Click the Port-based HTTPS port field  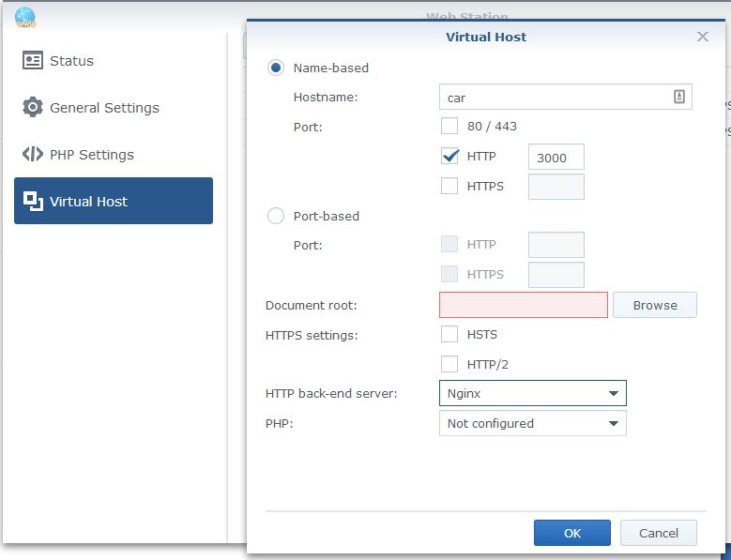(x=556, y=275)
